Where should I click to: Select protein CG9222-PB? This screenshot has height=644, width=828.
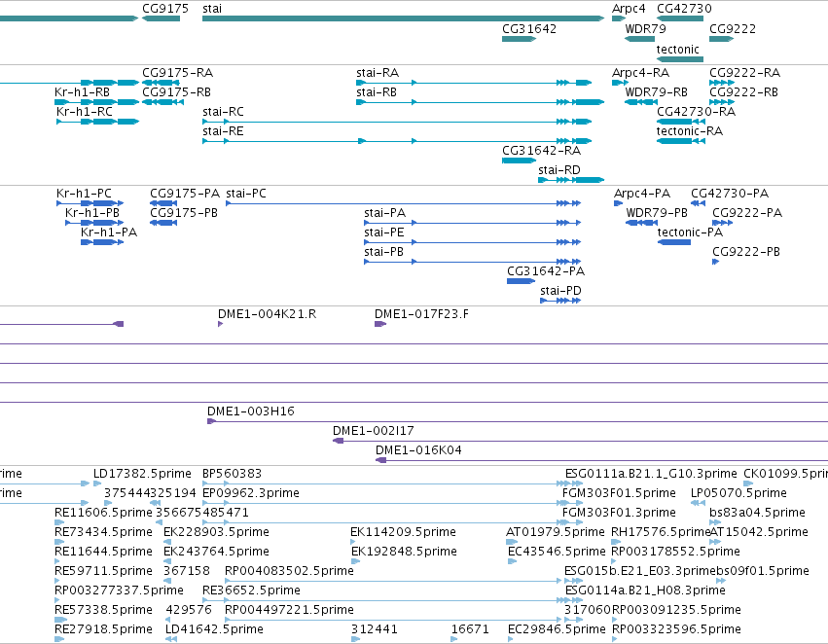[715, 262]
